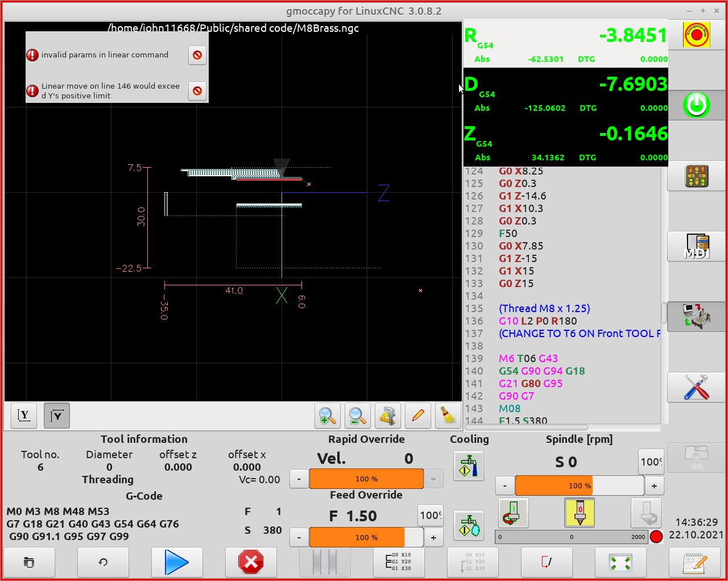The width and height of the screenshot is (728, 581).
Task: Start spindle forward
Action: coord(646,513)
